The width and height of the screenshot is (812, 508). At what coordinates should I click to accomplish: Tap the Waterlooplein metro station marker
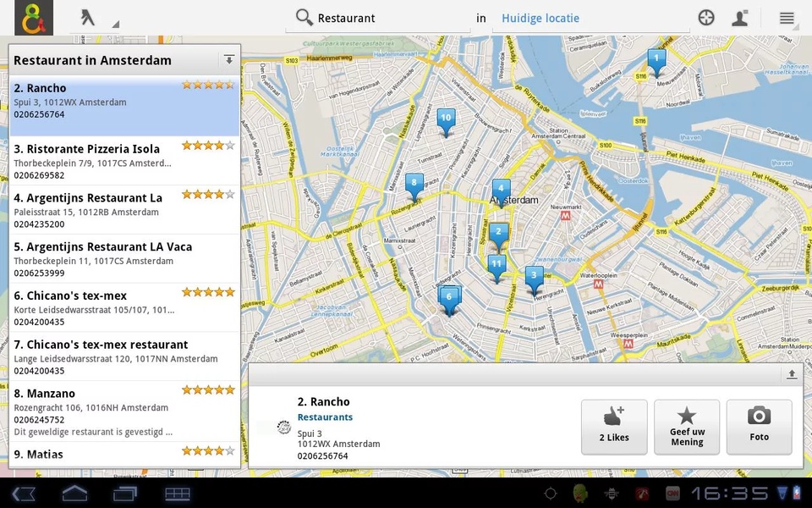598,284
